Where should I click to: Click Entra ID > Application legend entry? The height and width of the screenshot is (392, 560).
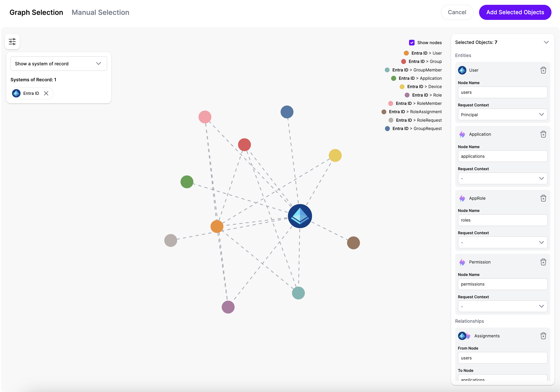click(416, 78)
